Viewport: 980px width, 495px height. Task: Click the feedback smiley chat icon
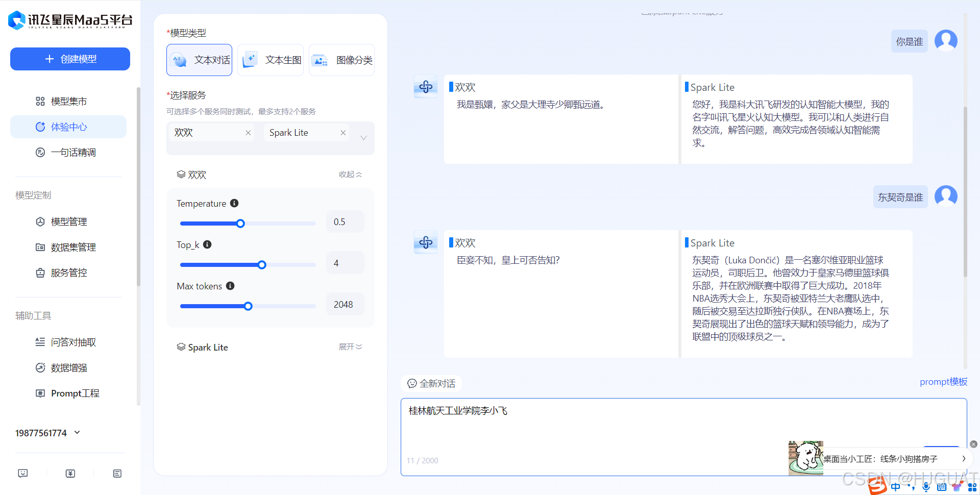pyautogui.click(x=23, y=474)
